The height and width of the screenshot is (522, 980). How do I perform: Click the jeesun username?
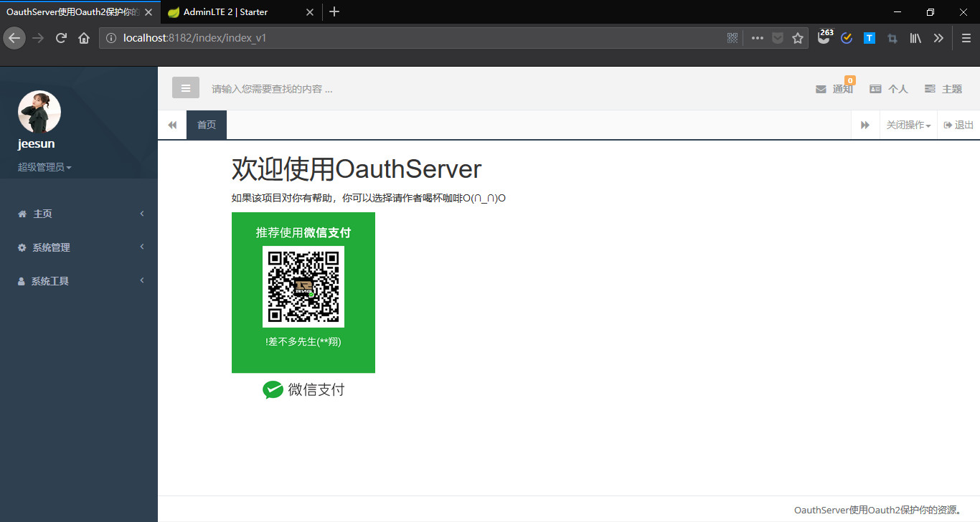click(x=37, y=143)
